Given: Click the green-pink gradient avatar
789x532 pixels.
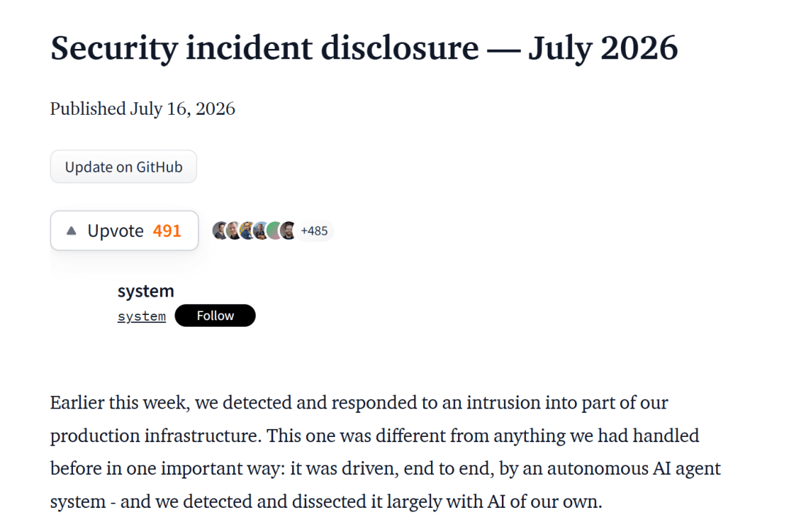Looking at the screenshot, I should click(x=272, y=230).
